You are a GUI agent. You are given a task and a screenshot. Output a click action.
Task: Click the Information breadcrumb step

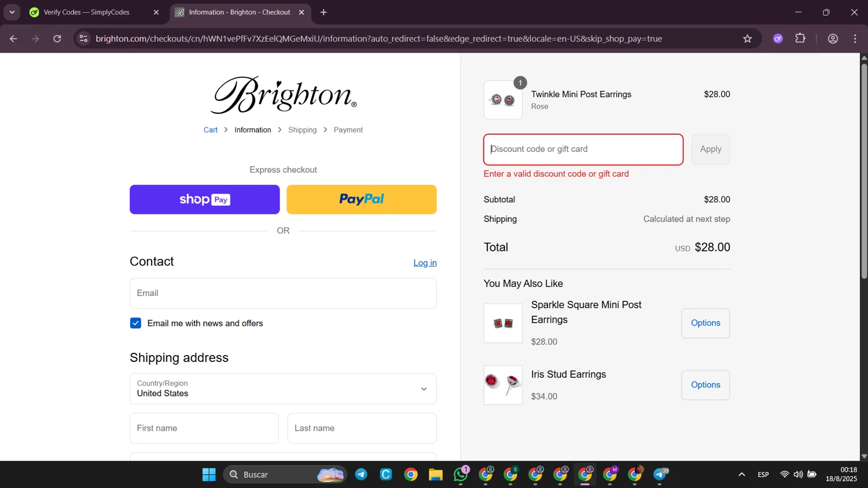coord(253,130)
